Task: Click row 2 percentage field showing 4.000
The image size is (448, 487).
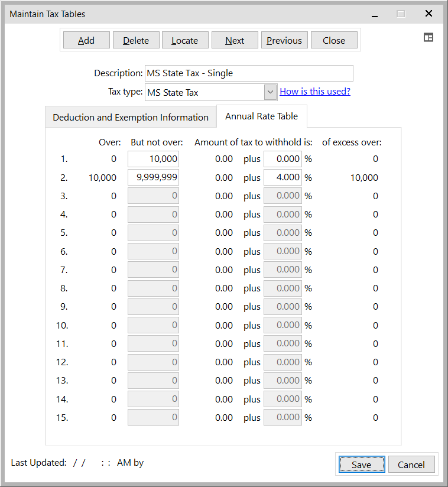Action: 283,177
